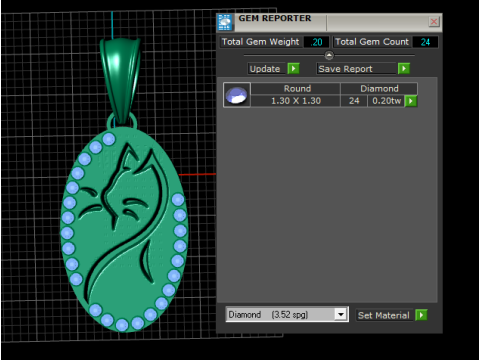Click the quantity cell showing 24 in row
This screenshot has height=360, width=480.
354,101
